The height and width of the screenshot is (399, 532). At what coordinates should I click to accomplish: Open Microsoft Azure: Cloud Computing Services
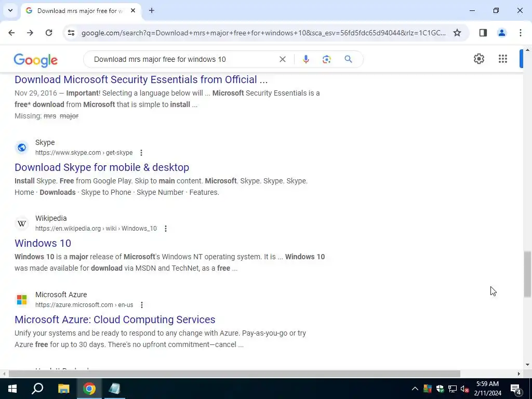click(115, 320)
